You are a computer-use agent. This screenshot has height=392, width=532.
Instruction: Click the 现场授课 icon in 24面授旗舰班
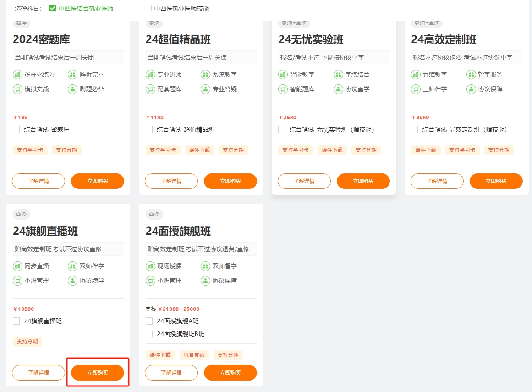150,266
